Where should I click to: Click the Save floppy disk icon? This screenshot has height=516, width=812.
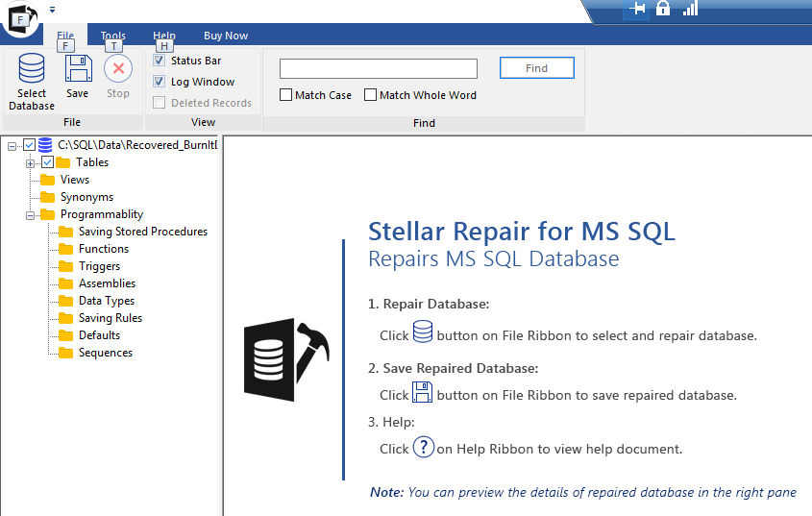pyautogui.click(x=78, y=68)
